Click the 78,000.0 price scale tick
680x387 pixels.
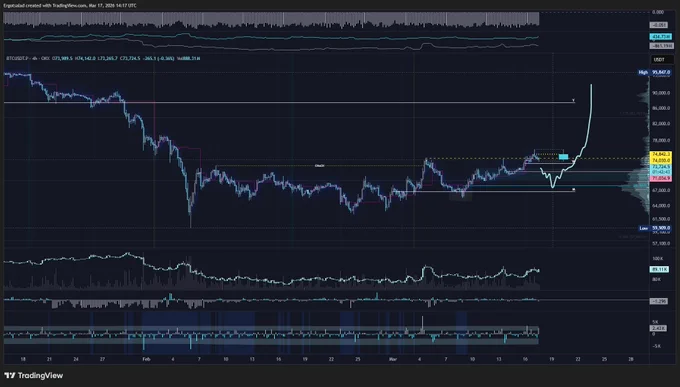coord(661,141)
